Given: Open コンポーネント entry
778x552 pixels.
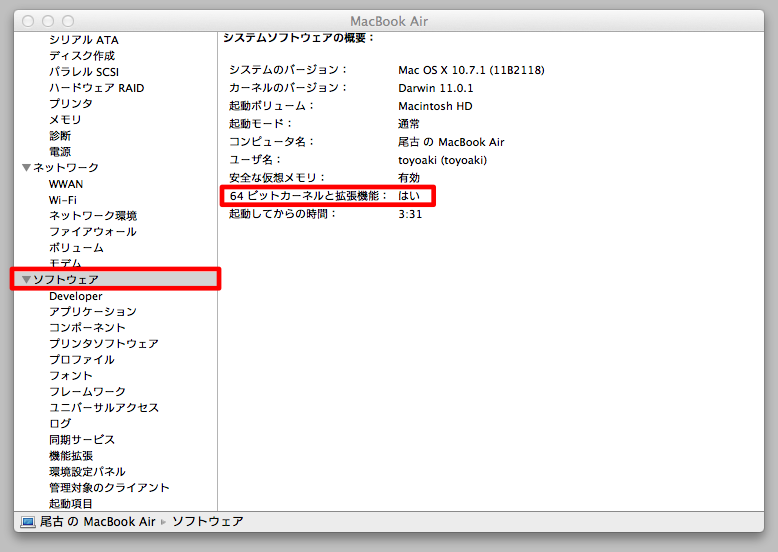Looking at the screenshot, I should pos(87,327).
